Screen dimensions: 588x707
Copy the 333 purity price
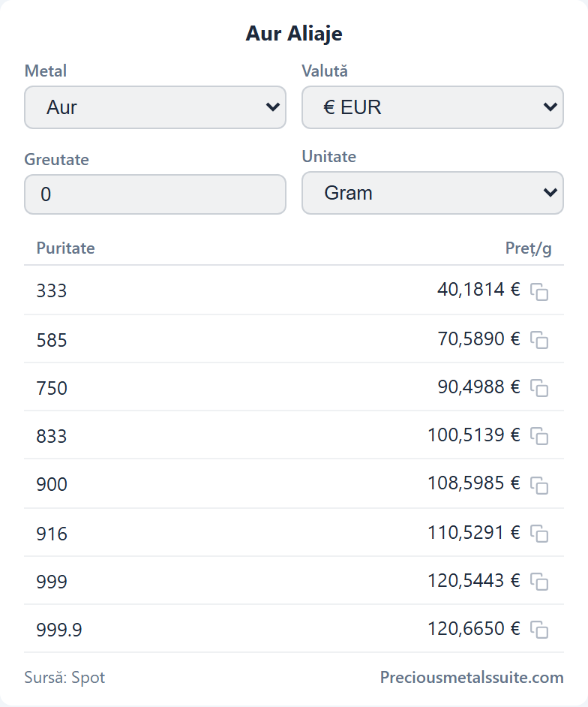[539, 292]
